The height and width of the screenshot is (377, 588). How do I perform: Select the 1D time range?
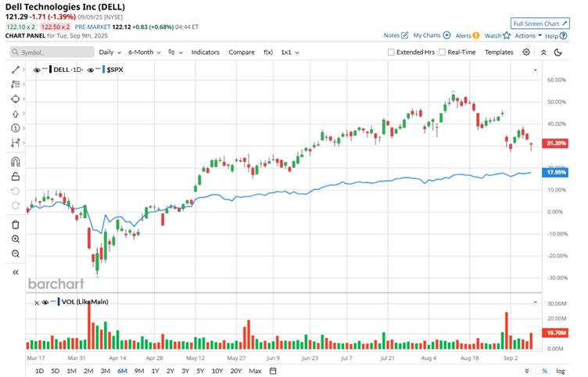(x=39, y=371)
